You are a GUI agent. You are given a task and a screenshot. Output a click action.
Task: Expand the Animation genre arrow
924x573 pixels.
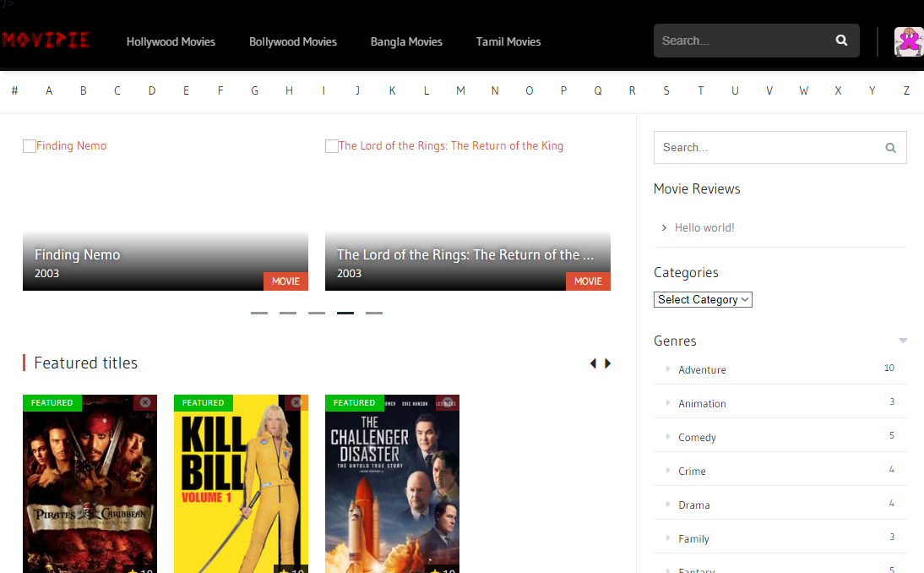pos(667,402)
